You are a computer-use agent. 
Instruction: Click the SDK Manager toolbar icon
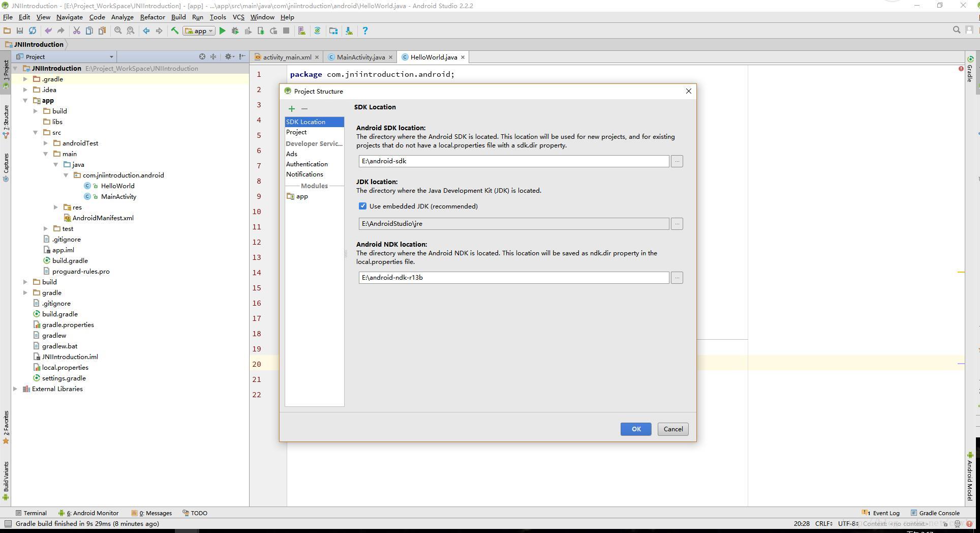pyautogui.click(x=349, y=31)
